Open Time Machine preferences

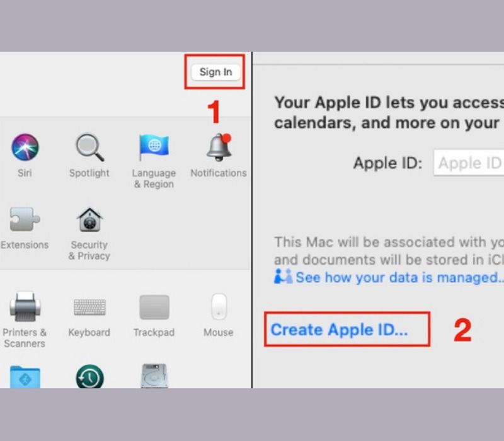point(89,376)
